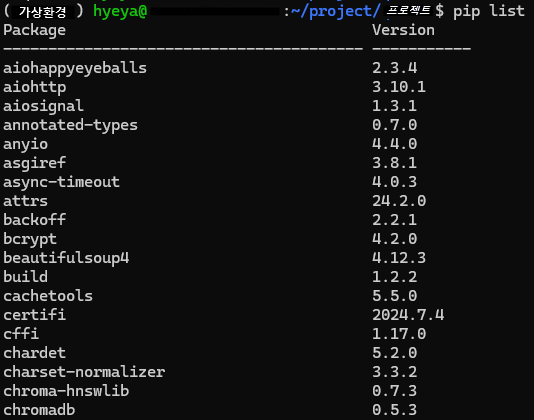
Task: Click version 0.5.3 of chromadb
Action: point(394,410)
